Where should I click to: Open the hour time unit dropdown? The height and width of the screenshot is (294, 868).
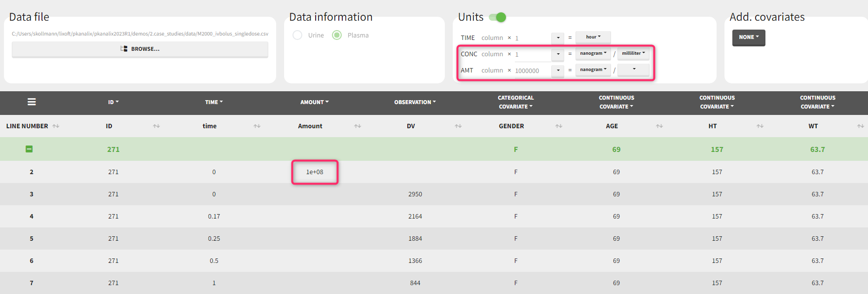pyautogui.click(x=593, y=37)
